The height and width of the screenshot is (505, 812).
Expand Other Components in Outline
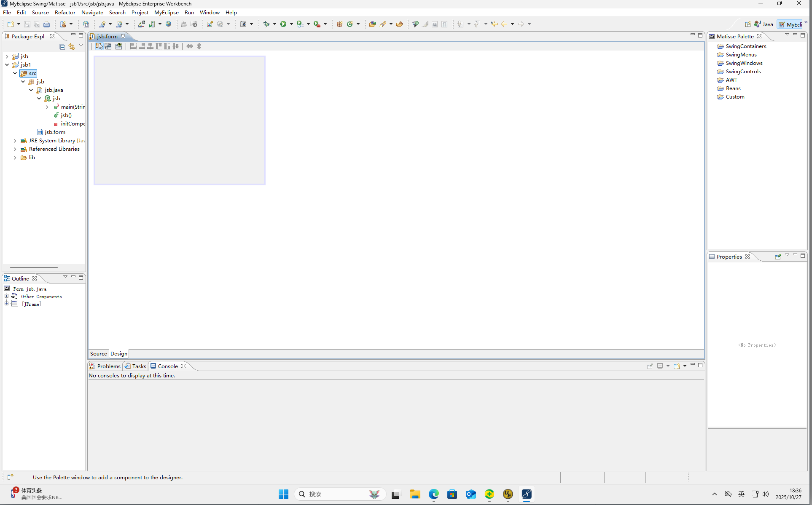[7, 296]
